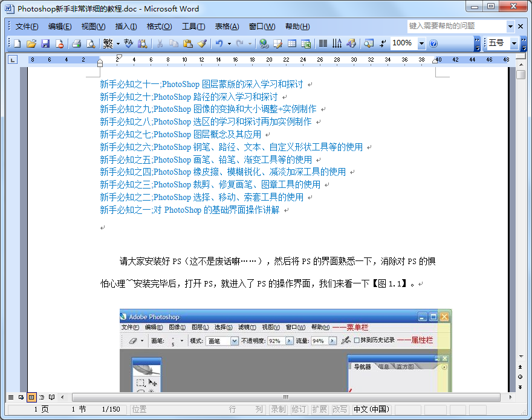Save the document with the floppy icon

[45, 44]
